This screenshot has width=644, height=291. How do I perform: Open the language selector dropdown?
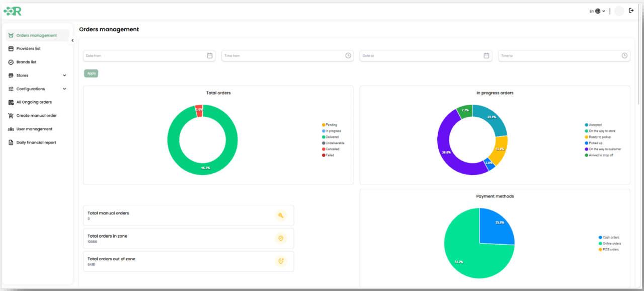pos(598,11)
